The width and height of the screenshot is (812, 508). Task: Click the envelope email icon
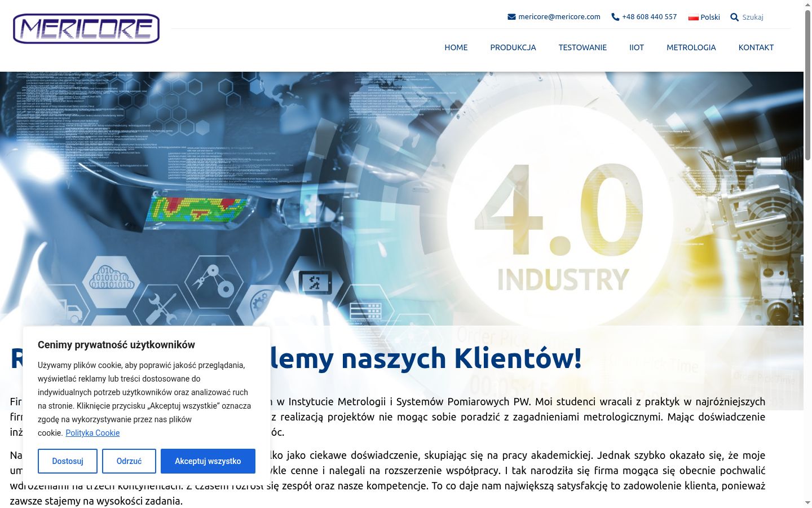click(511, 17)
